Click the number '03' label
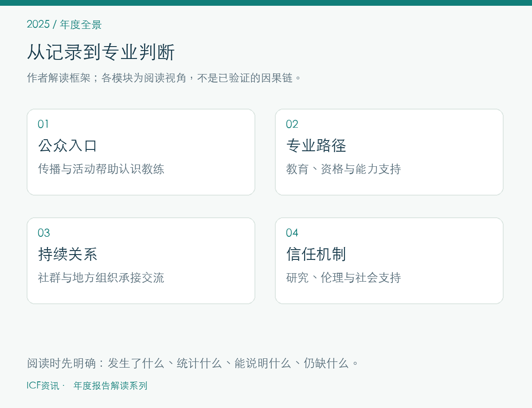532x408 pixels. [x=44, y=233]
